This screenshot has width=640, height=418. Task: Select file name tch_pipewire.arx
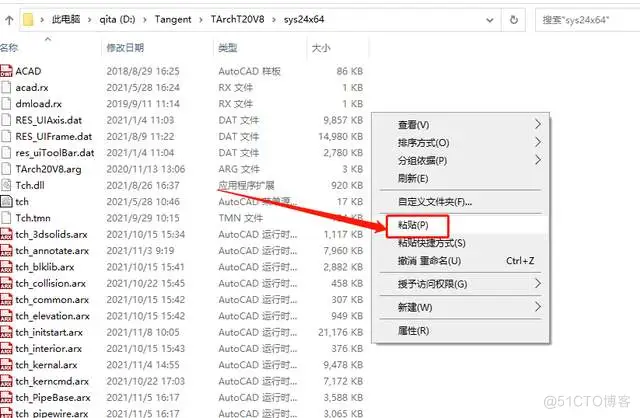[52, 413]
